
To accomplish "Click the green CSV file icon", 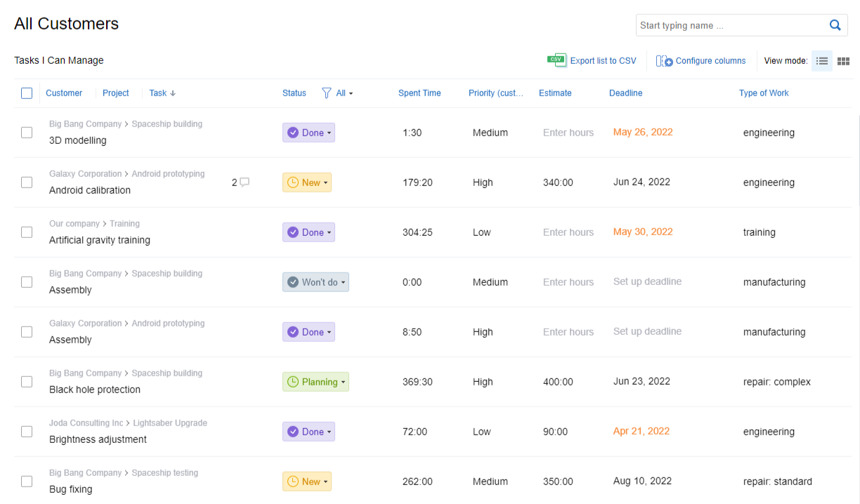I will point(556,60).
